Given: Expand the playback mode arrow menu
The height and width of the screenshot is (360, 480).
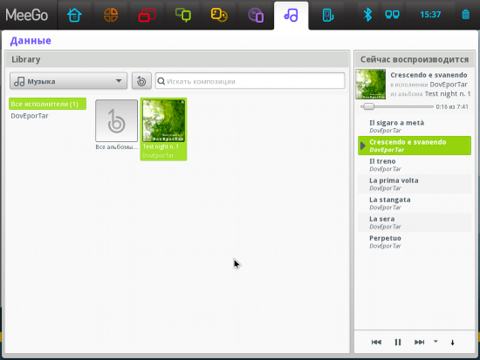Looking at the screenshot, I should coord(436,341).
